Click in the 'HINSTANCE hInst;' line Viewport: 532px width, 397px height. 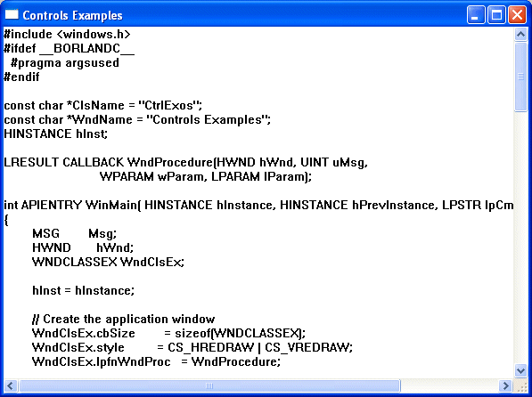(x=55, y=134)
